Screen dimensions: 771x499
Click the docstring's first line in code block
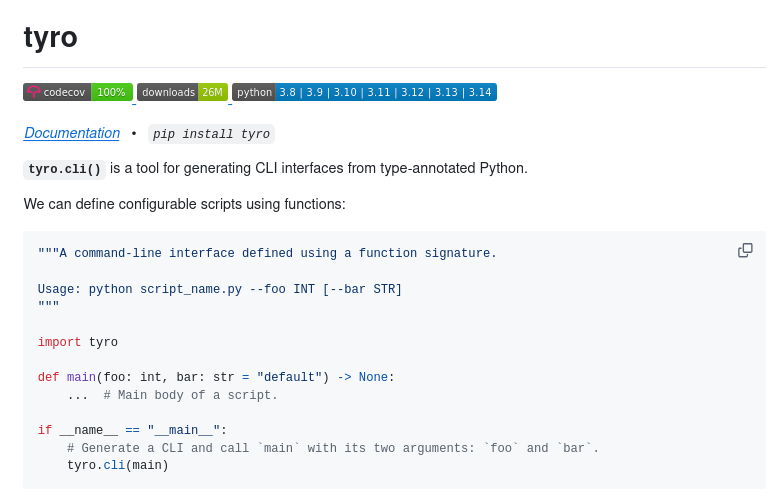click(x=267, y=254)
